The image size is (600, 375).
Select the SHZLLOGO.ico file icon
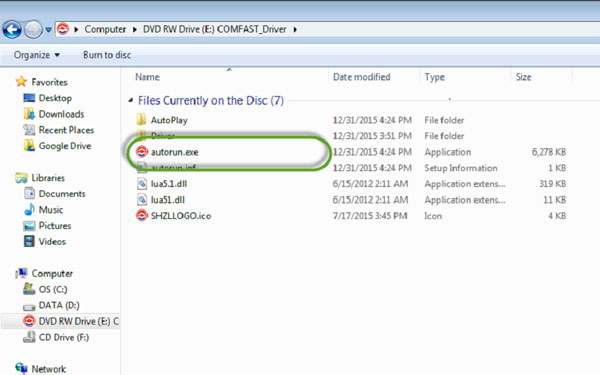142,215
